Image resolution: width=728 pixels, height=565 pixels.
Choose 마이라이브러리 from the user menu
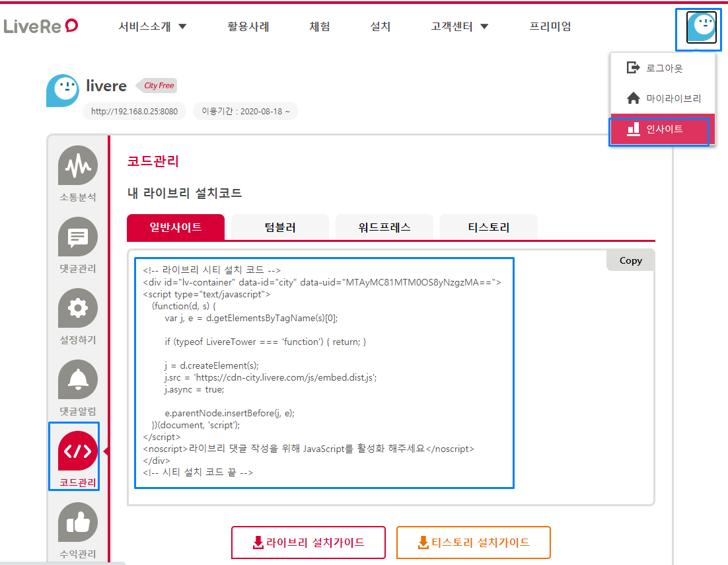click(663, 98)
